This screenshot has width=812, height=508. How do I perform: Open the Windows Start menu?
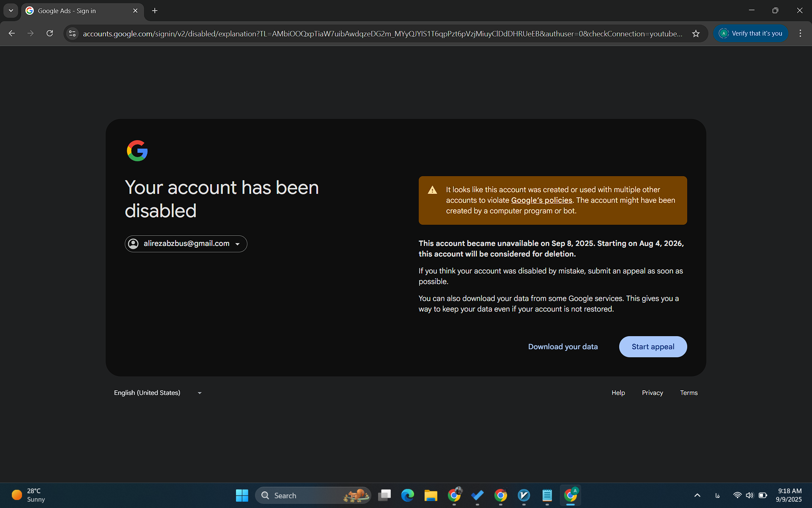point(242,495)
